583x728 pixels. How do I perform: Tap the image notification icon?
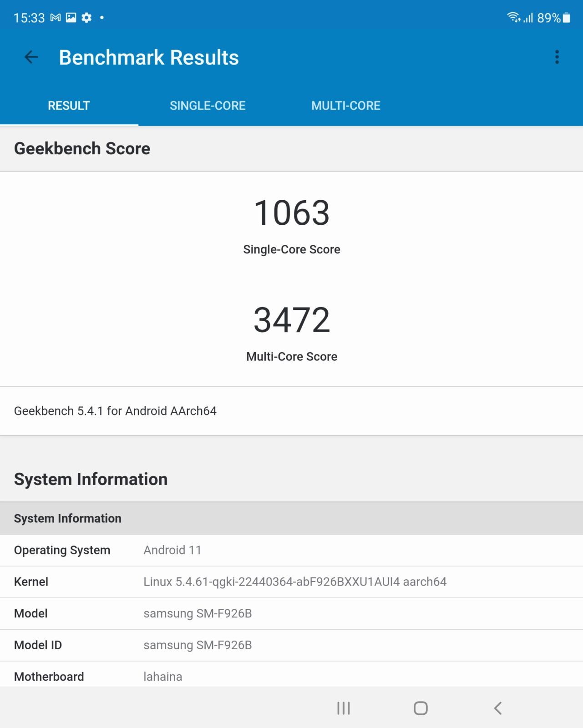(x=71, y=18)
